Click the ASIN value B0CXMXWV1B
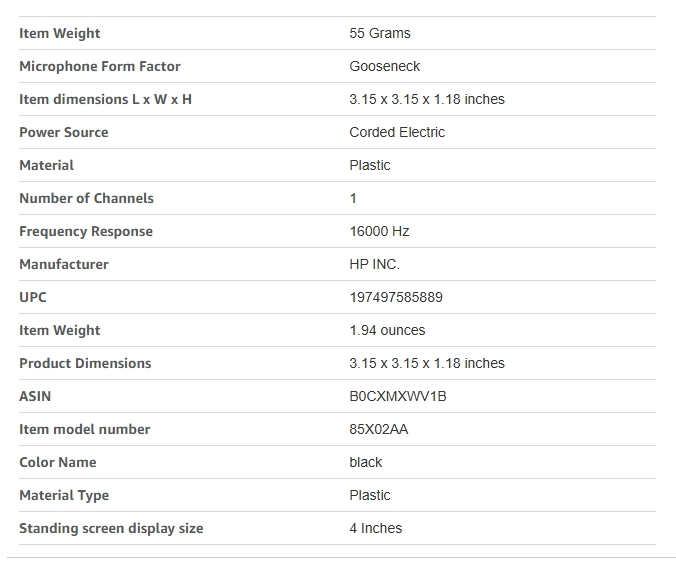Image resolution: width=676 pixels, height=561 pixels. click(398, 396)
